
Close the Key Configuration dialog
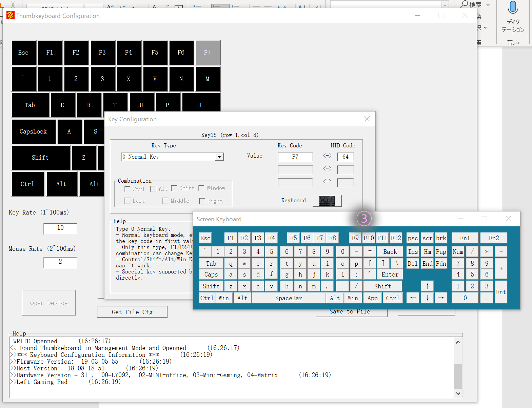tap(367, 119)
